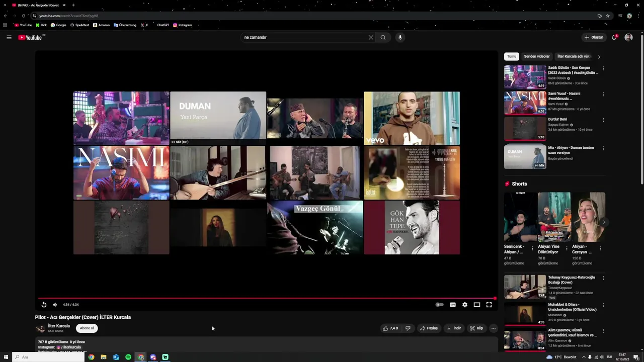This screenshot has width=644, height=362.
Task: Open options for Alim Qasımov video
Action: point(603,330)
